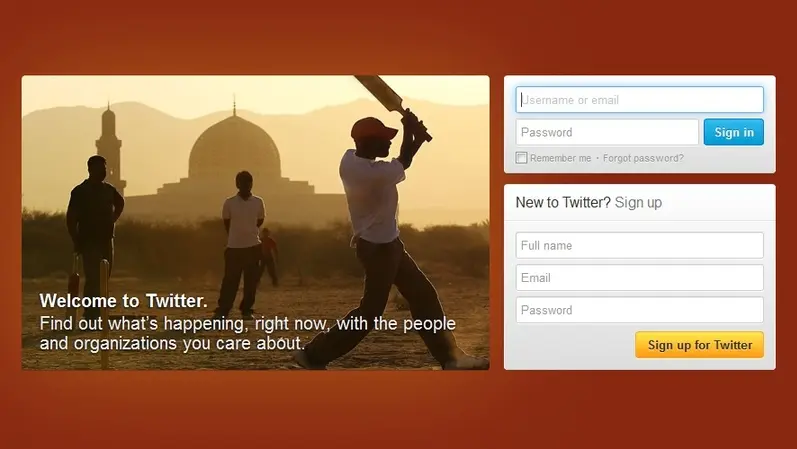Click the Full name field
This screenshot has width=797, height=449.
pyautogui.click(x=639, y=245)
